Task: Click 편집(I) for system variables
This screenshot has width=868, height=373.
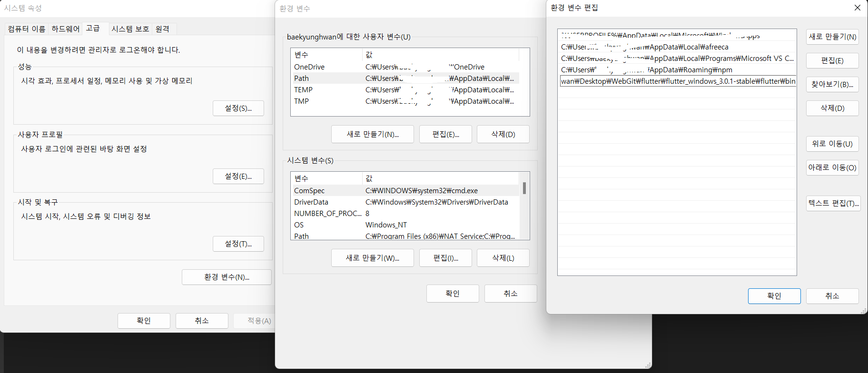Action: (445, 258)
